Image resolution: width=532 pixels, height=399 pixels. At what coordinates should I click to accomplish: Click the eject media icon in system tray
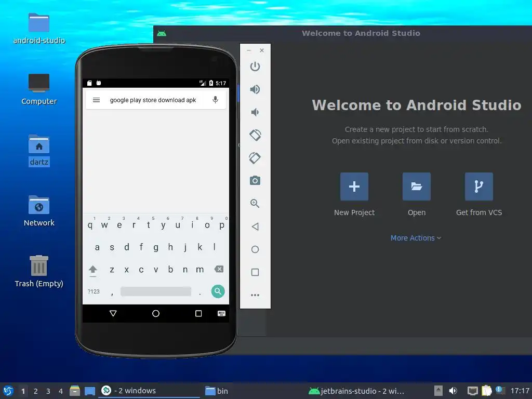[x=438, y=391]
